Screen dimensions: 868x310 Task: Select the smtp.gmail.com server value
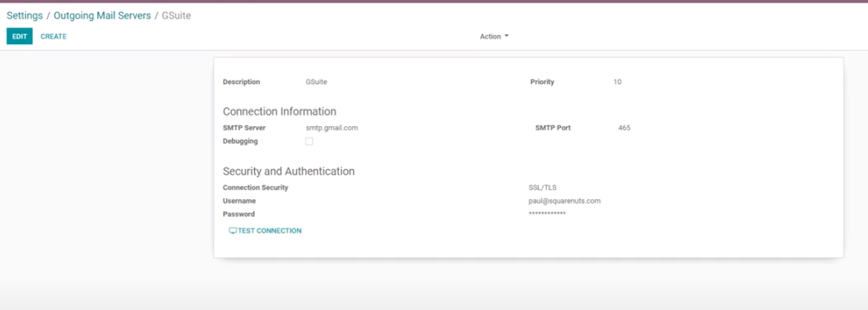[331, 128]
